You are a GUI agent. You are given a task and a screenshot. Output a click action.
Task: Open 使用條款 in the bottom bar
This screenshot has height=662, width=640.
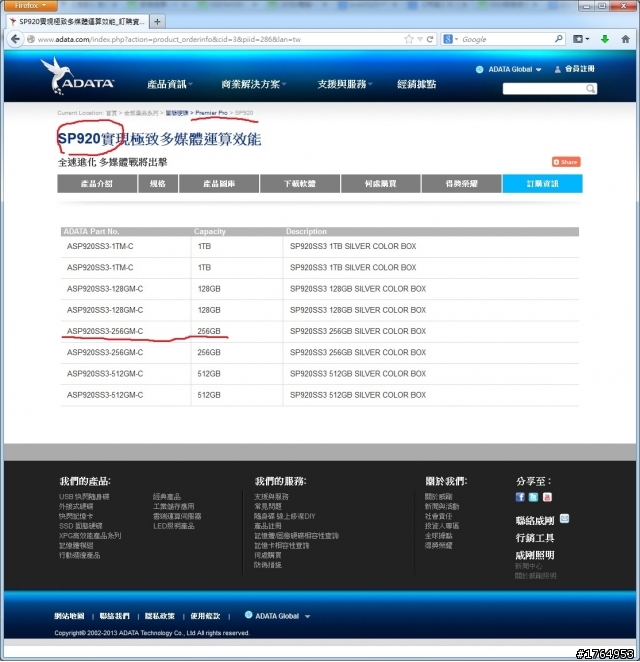(205, 616)
